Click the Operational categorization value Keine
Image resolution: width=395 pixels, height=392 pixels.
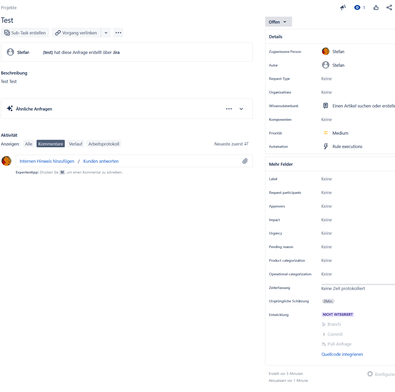[327, 274]
